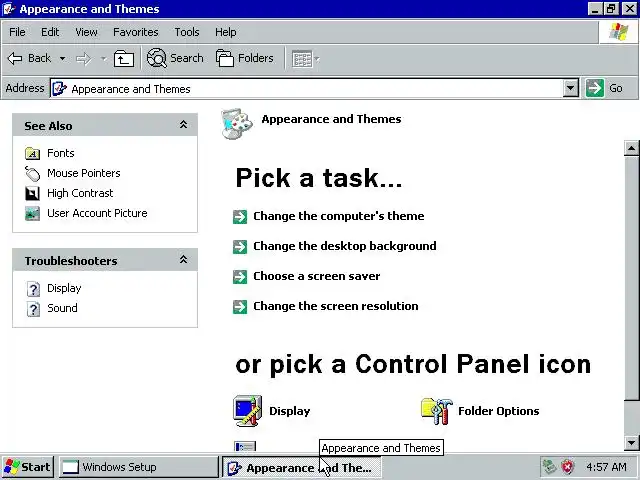Select Change the computer's theme task
640x480 pixels.
[x=339, y=216]
